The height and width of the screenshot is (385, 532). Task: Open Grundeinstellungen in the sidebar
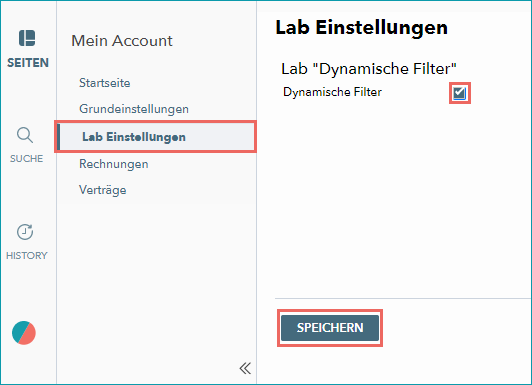tap(134, 109)
